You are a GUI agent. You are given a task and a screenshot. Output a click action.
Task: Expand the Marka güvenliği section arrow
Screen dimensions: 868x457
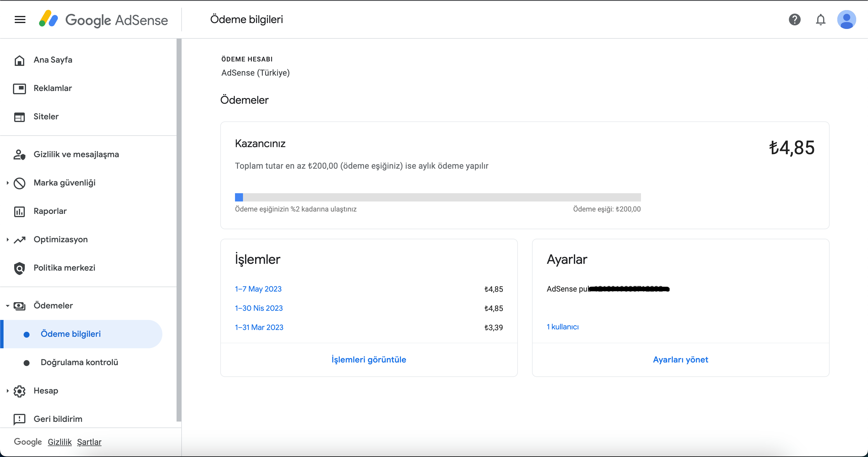click(7, 183)
